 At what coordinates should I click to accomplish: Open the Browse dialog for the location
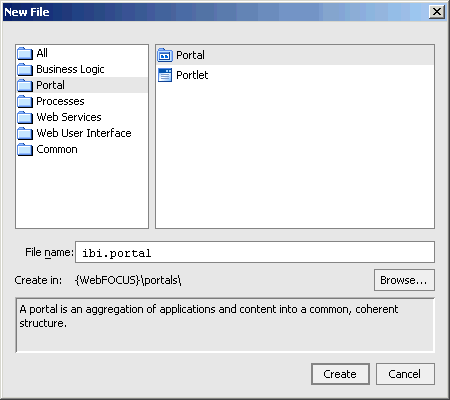click(404, 280)
